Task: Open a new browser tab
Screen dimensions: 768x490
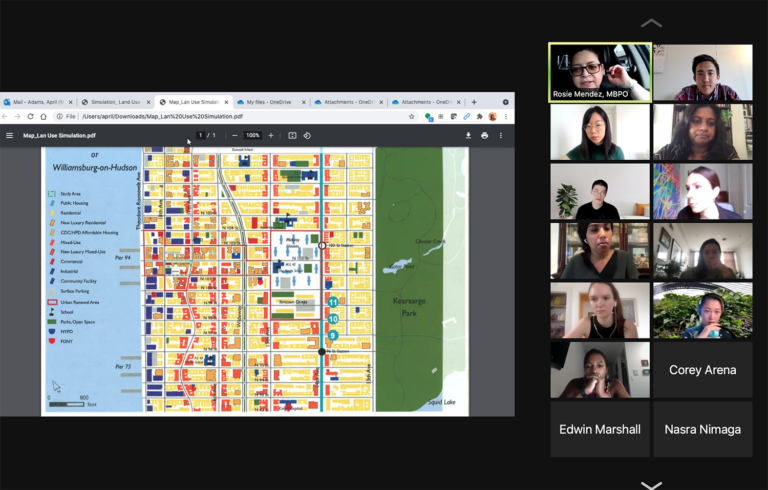Action: coord(474,102)
